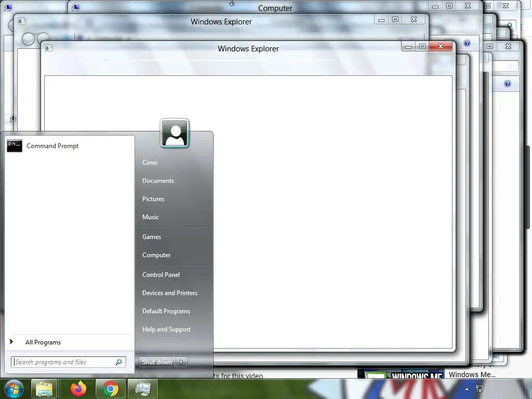Viewport: 532px width, 399px height.
Task: Open Windows Explorer from the taskbar
Action: (44, 389)
